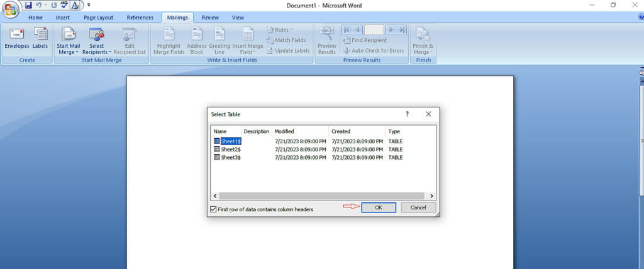This screenshot has width=644, height=269.
Task: Switch to the Home tab
Action: point(36,18)
